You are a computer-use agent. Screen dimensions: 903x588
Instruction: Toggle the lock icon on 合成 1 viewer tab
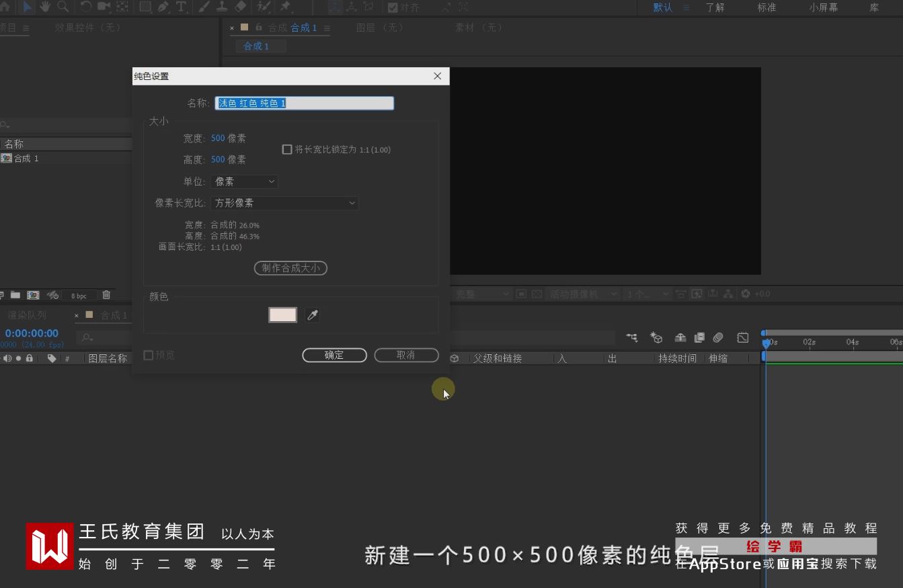[x=259, y=28]
